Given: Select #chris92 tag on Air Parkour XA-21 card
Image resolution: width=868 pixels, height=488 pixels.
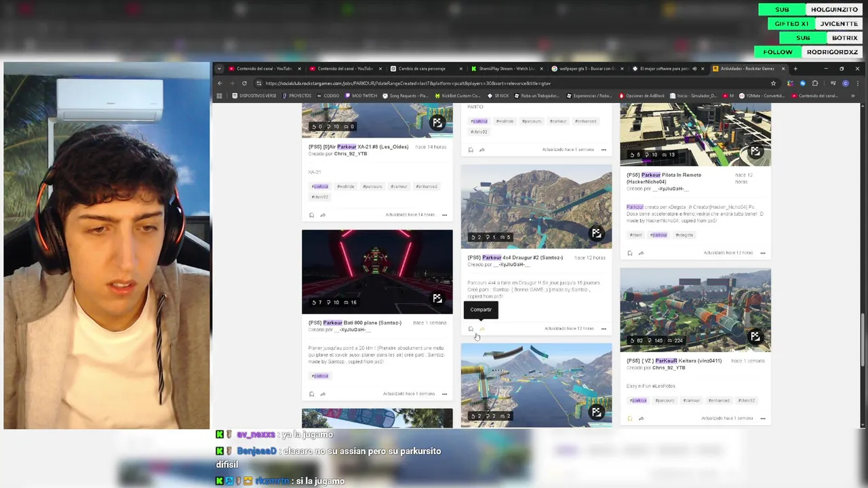Looking at the screenshot, I should point(319,197).
